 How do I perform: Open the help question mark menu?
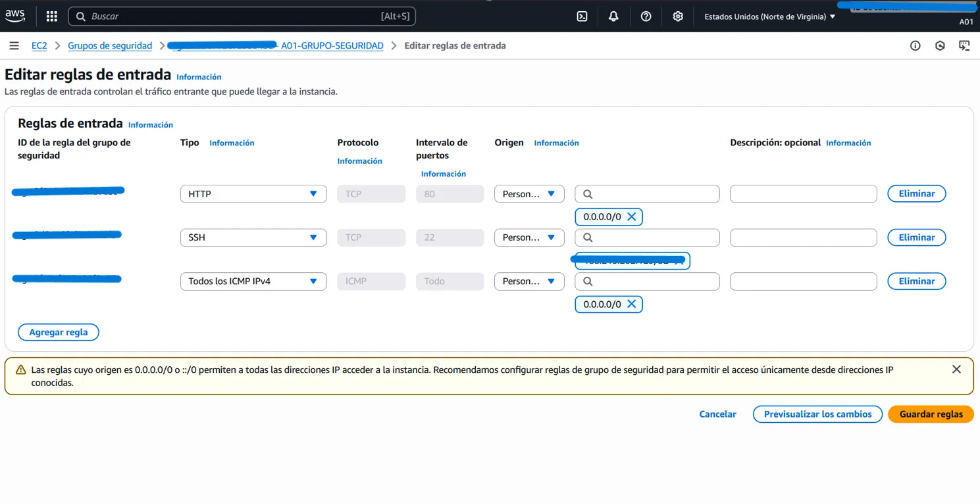pos(646,16)
